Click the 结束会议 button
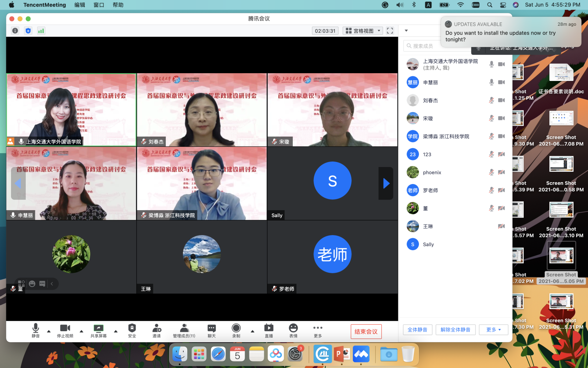The image size is (588, 368). pyautogui.click(x=366, y=332)
